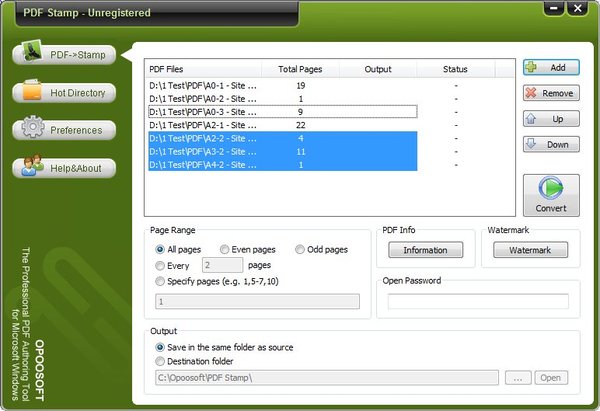The height and width of the screenshot is (411, 600).
Task: Click the green play Convert icon
Action: coord(551,188)
